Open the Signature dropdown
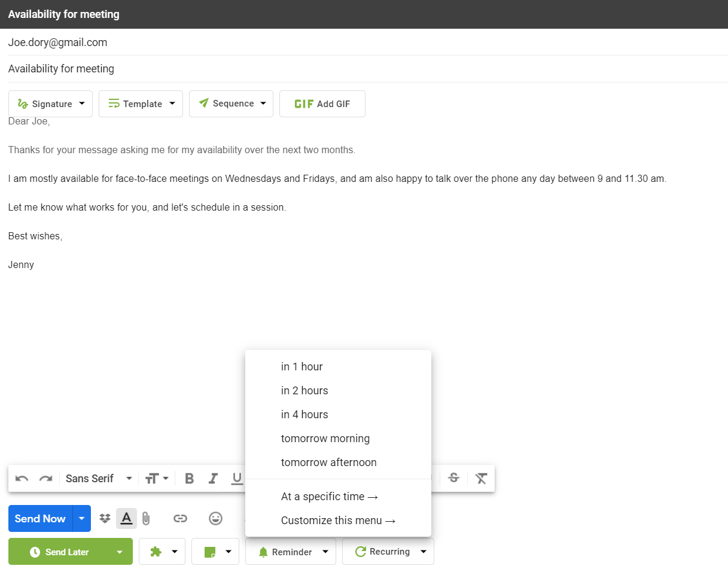Screen dimensions: 728x572 pyautogui.click(x=51, y=104)
